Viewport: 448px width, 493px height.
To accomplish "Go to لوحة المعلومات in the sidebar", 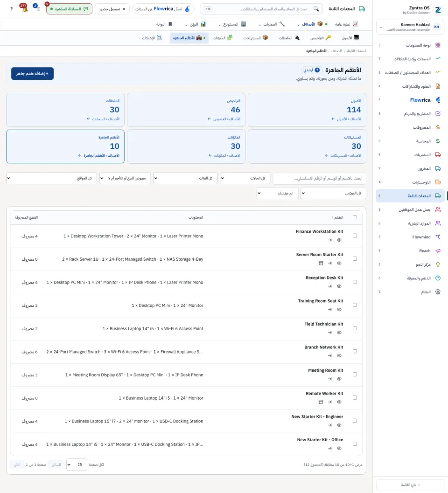I will [x=410, y=45].
